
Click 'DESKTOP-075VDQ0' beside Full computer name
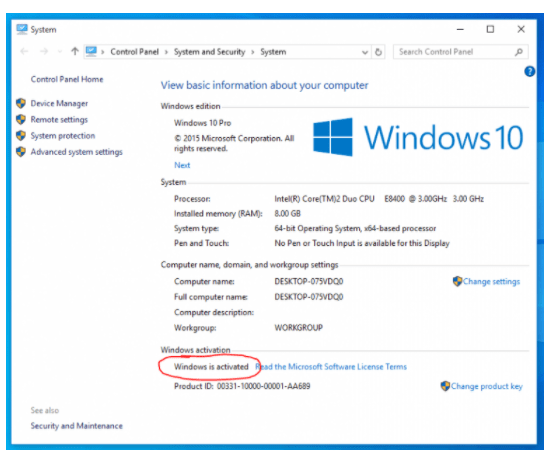(x=309, y=297)
